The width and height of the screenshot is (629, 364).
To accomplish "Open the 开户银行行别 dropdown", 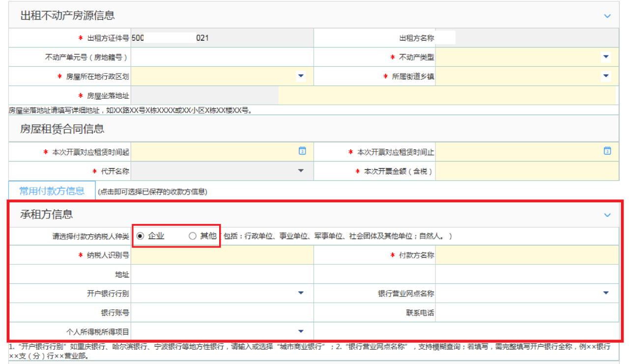I will [x=300, y=293].
